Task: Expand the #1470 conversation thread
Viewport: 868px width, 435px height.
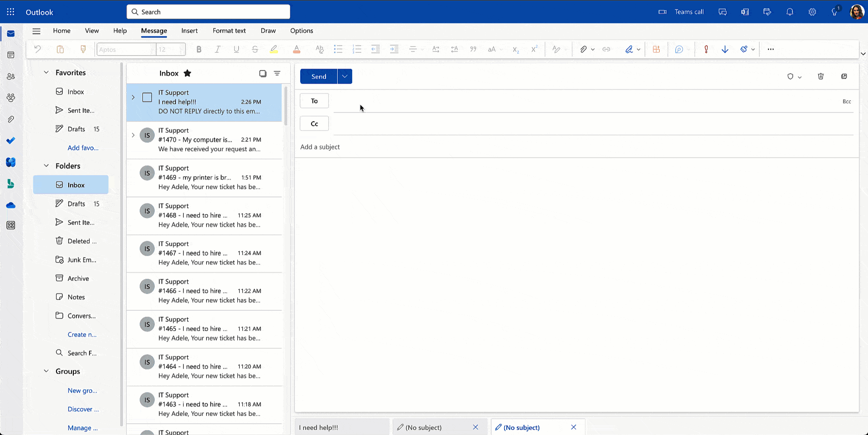Action: (x=133, y=135)
